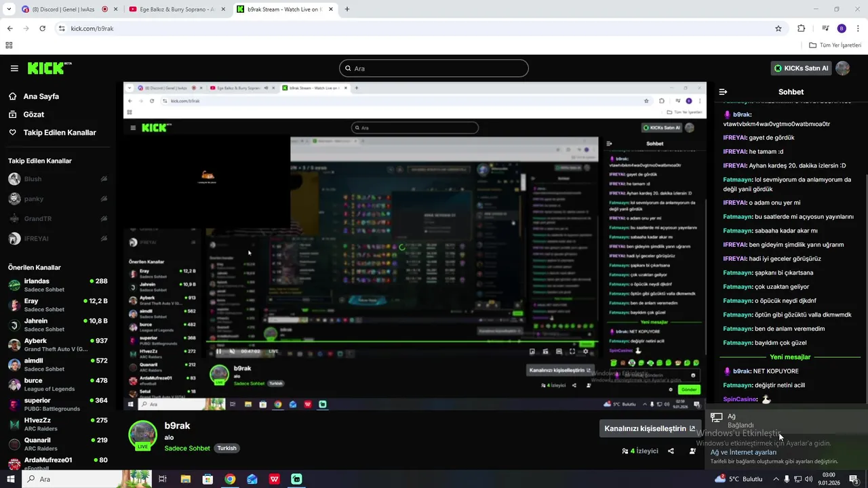Show hidden system tray icons
This screenshot has height=488, width=868.
[x=775, y=479]
